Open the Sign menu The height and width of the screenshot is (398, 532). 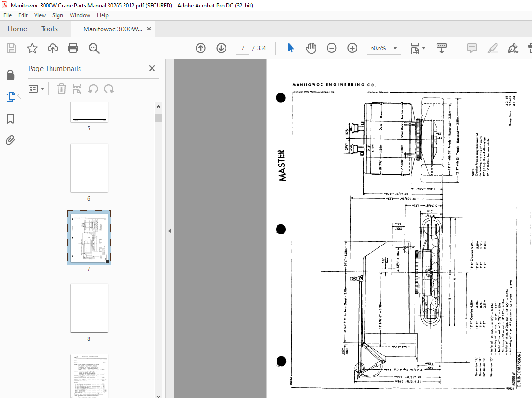click(58, 15)
